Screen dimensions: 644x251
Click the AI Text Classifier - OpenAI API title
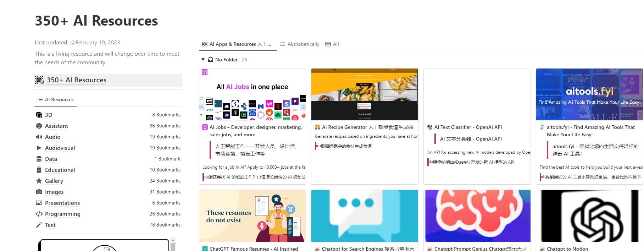tap(468, 127)
